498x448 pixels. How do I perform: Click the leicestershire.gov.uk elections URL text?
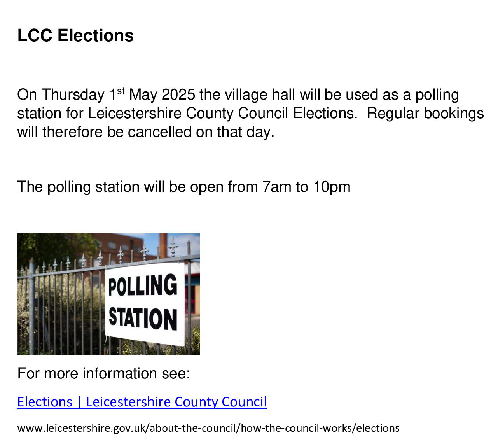208,428
